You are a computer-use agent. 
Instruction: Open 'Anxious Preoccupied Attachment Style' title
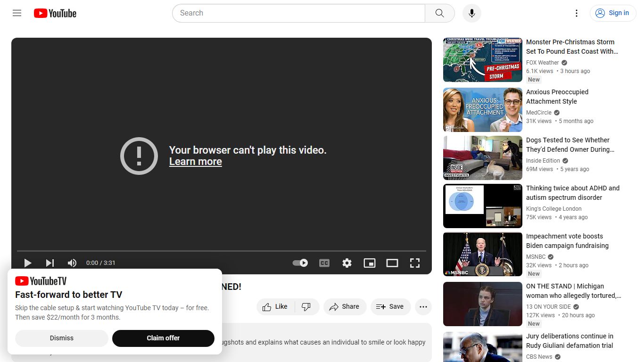pyautogui.click(x=557, y=97)
